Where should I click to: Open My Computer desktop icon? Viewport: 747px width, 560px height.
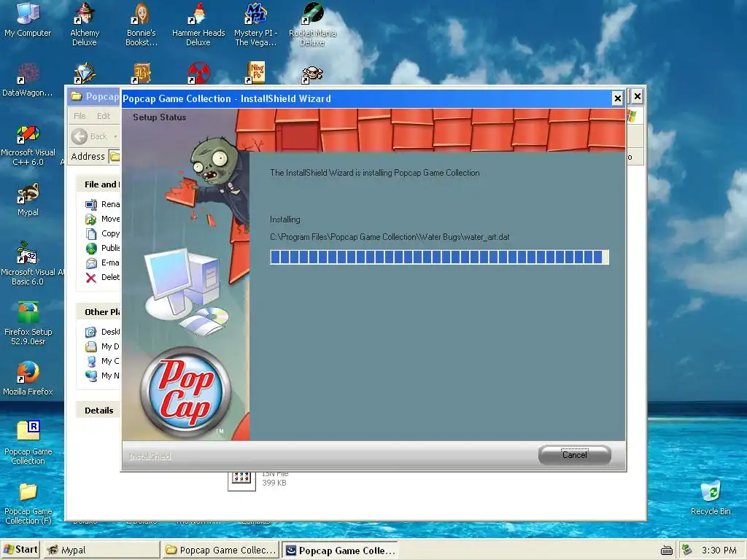28,20
